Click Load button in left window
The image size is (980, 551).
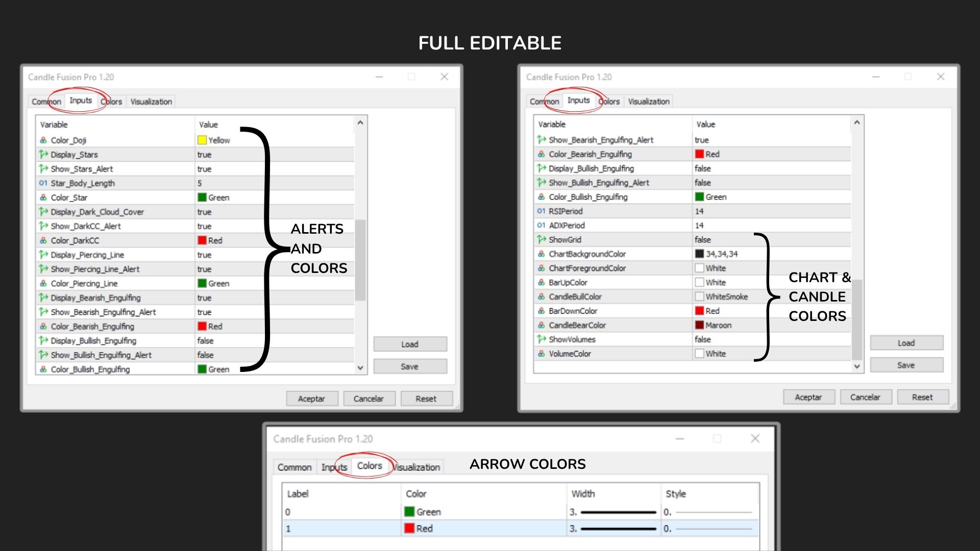pos(410,344)
